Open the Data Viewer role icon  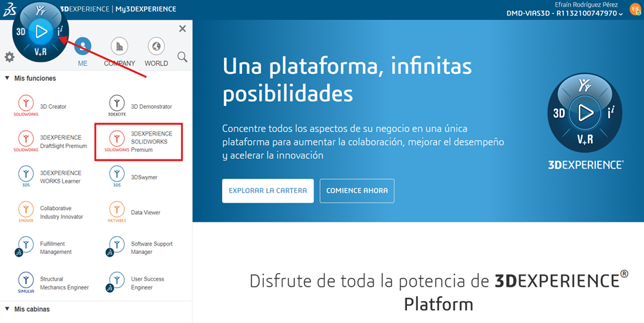[116, 211]
